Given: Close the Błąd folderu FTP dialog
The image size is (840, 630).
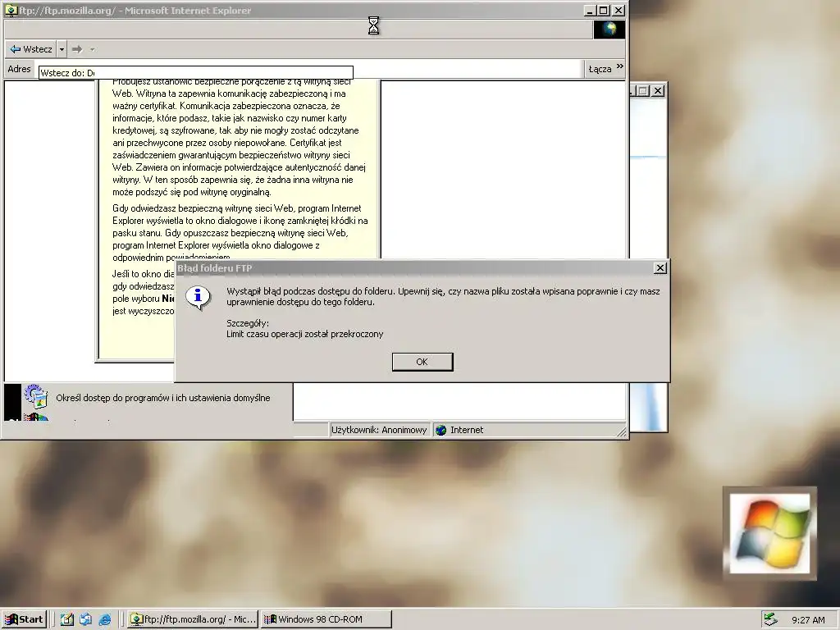Looking at the screenshot, I should click(x=660, y=268).
